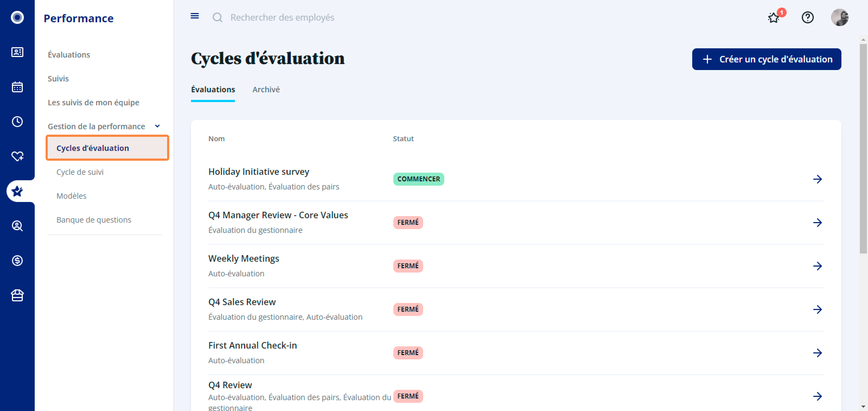Image resolution: width=868 pixels, height=411 pixels.
Task: Select Cycle de suivi menu item
Action: click(x=80, y=172)
